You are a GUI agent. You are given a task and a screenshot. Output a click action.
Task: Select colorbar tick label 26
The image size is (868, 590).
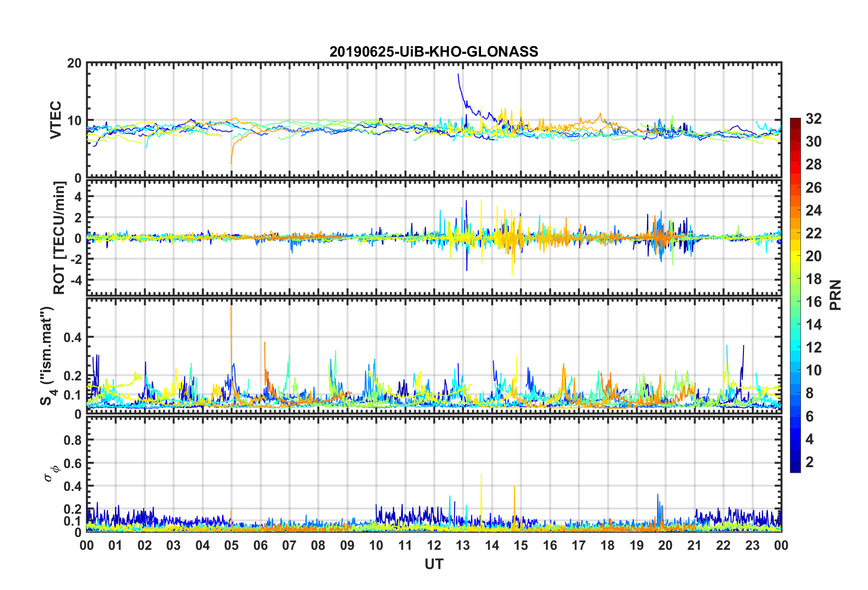[x=813, y=187]
